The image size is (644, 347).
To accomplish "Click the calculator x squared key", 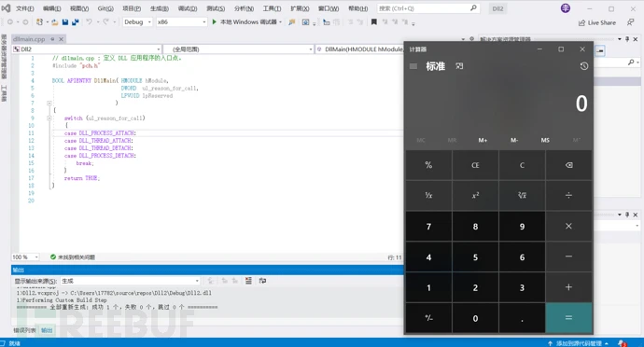I will point(475,196).
